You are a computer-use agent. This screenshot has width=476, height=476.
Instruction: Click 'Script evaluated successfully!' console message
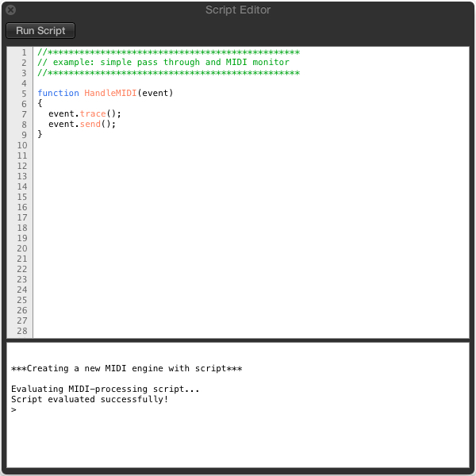click(x=90, y=399)
